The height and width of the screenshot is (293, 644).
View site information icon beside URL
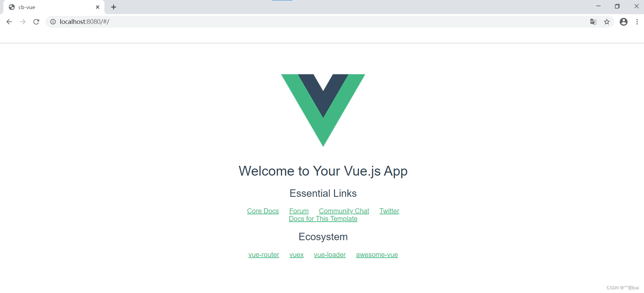pos(53,22)
